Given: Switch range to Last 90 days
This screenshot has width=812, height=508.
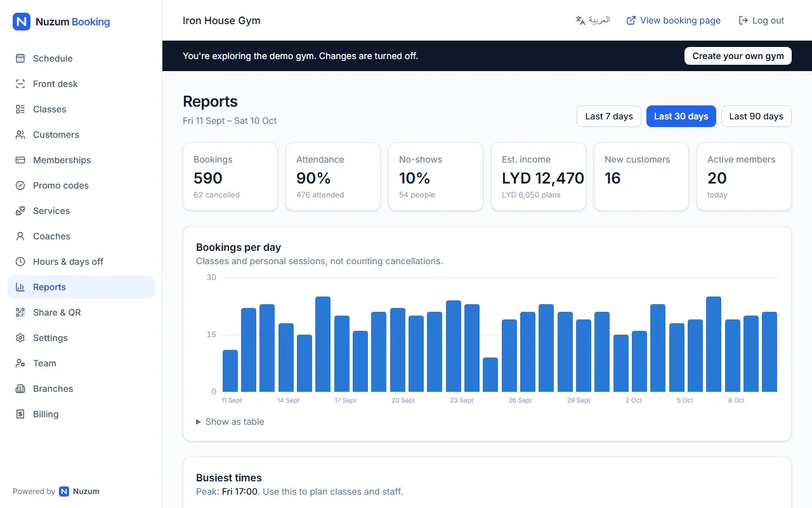Looking at the screenshot, I should [x=756, y=116].
